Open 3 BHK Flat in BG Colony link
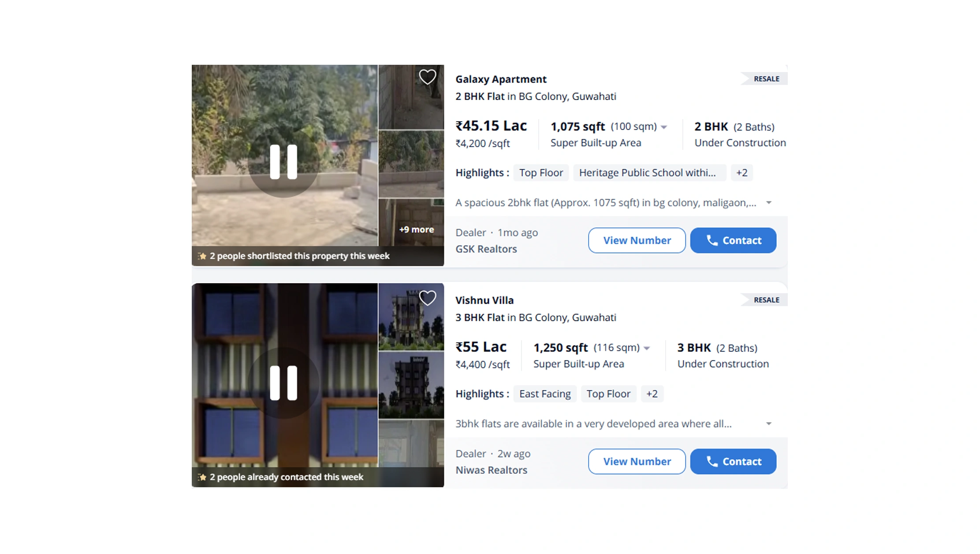 (536, 317)
